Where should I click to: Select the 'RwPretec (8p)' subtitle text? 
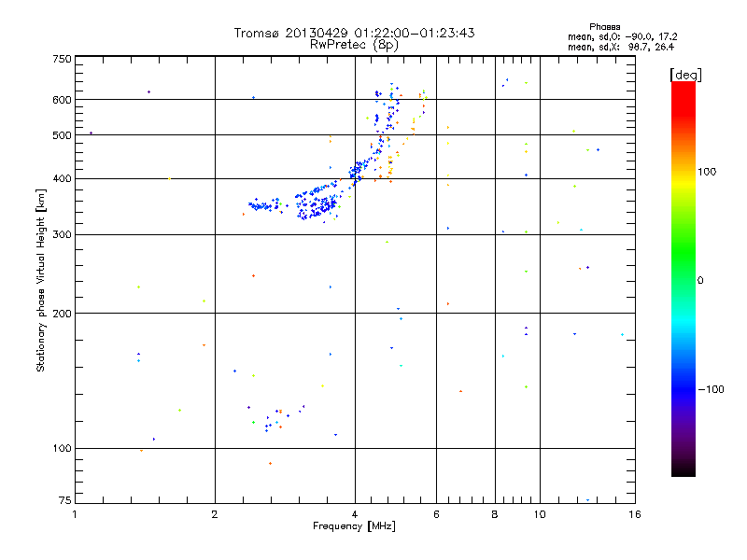[x=354, y=45]
